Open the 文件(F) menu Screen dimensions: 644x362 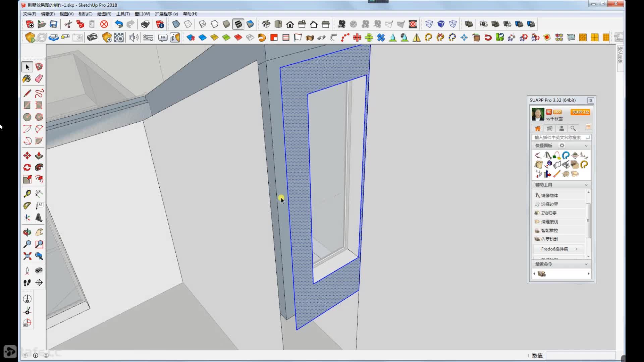(x=30, y=14)
